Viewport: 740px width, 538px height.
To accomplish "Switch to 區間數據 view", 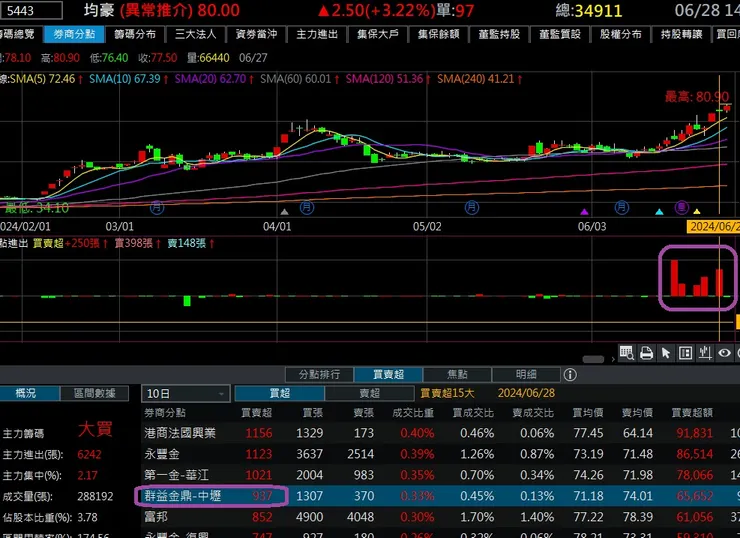I will tap(94, 393).
